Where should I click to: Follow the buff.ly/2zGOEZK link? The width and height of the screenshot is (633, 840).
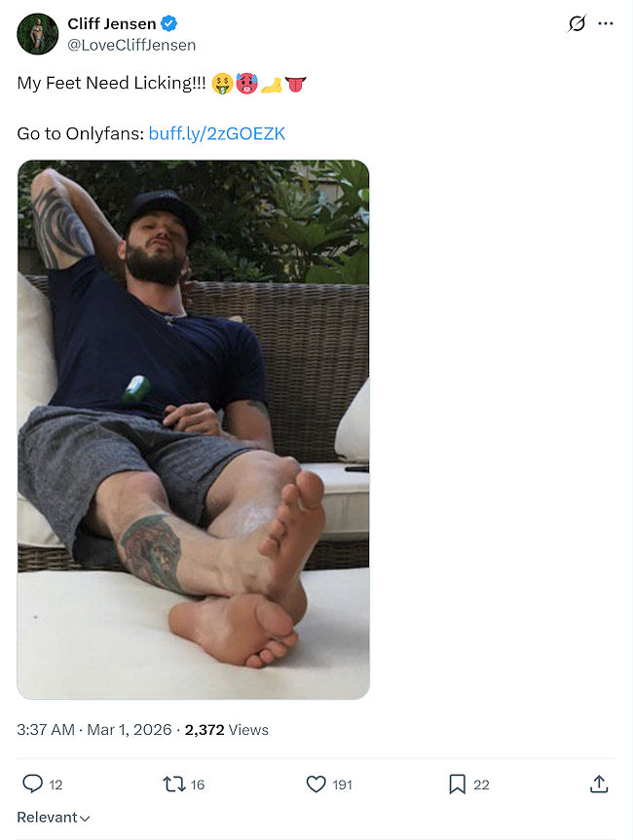pyautogui.click(x=217, y=134)
